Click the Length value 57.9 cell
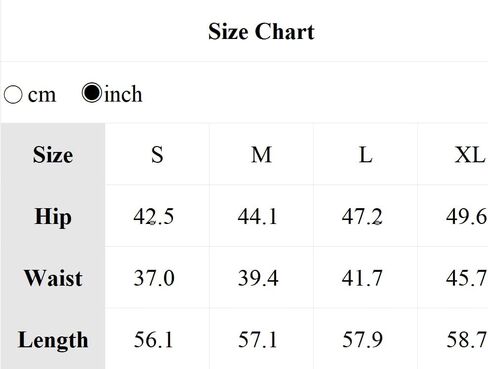The width and height of the screenshot is (488, 369). pyautogui.click(x=365, y=339)
